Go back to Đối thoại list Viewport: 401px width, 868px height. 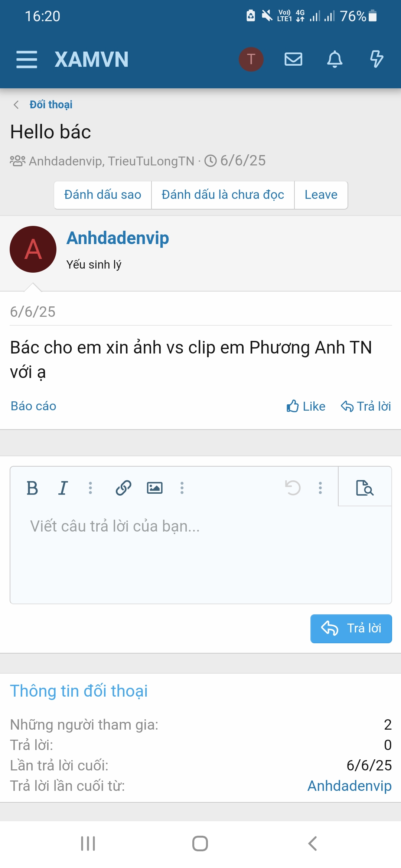click(51, 105)
